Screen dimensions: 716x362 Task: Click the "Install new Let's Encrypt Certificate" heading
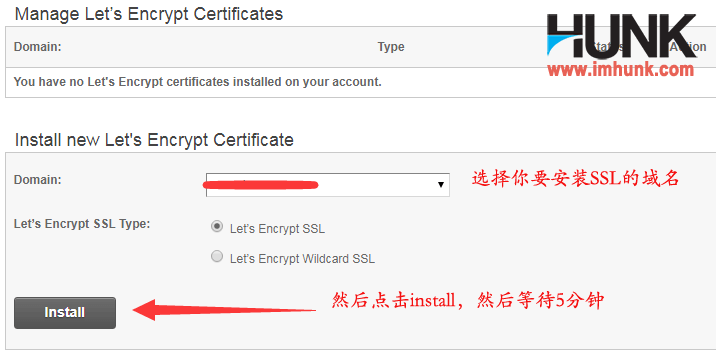point(154,140)
